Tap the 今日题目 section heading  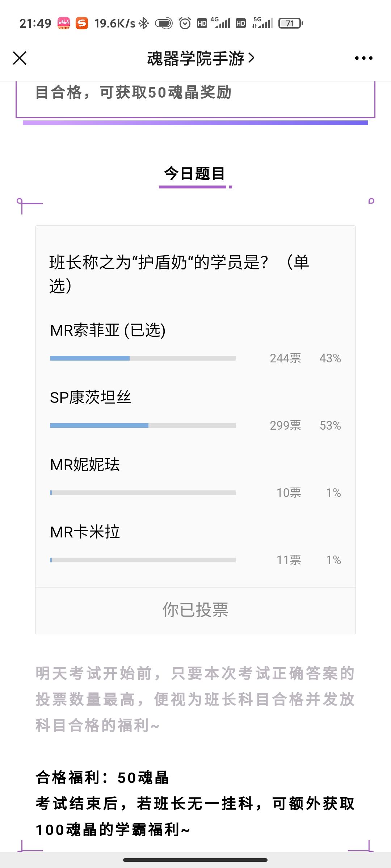pyautogui.click(x=195, y=174)
